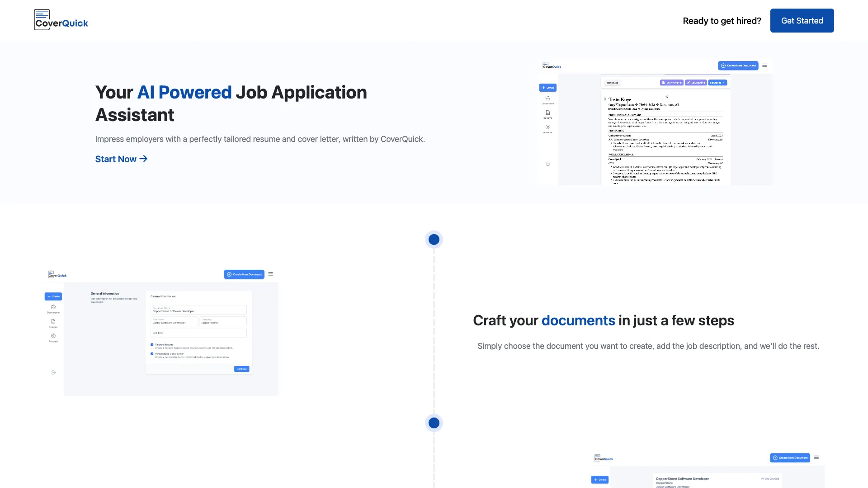This screenshot has width=868, height=488.
Task: Open the hamburger menu in the app header
Action: 764,65
